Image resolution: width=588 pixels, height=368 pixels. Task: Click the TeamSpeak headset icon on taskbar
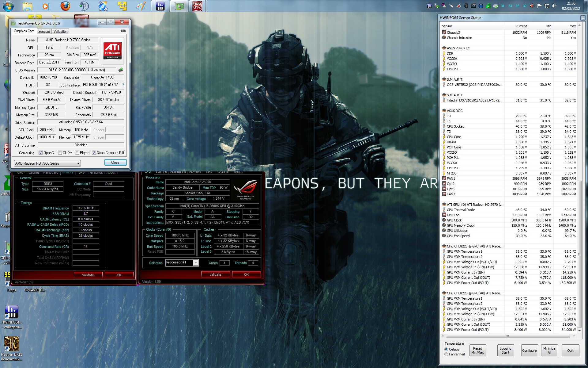pyautogui.click(x=84, y=6)
